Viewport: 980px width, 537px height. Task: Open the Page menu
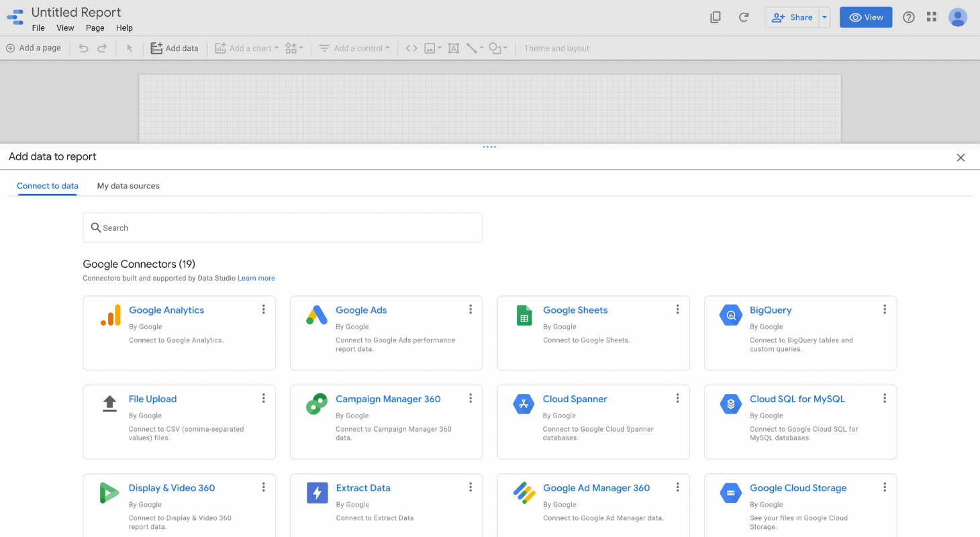click(95, 28)
